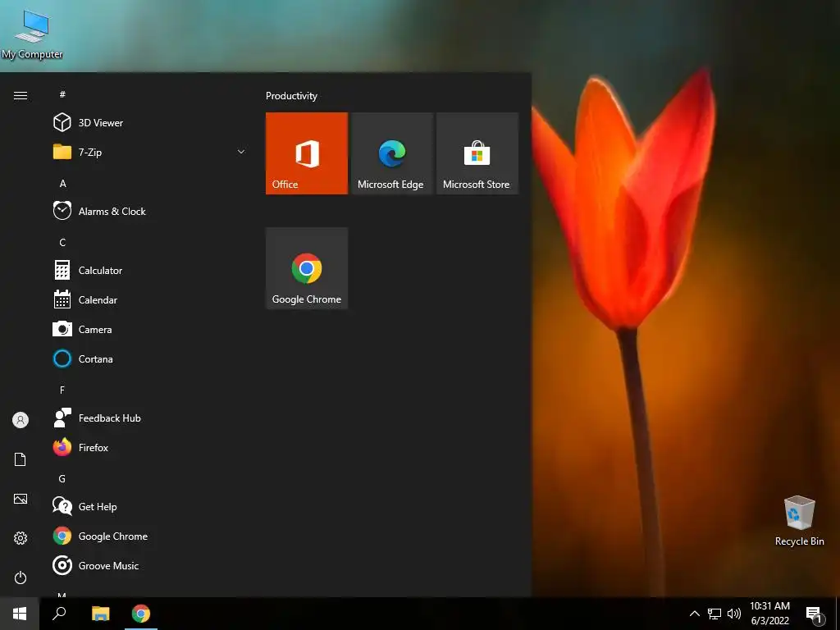Viewport: 840px width, 630px height.
Task: Open the user account icon
Action: 21,420
